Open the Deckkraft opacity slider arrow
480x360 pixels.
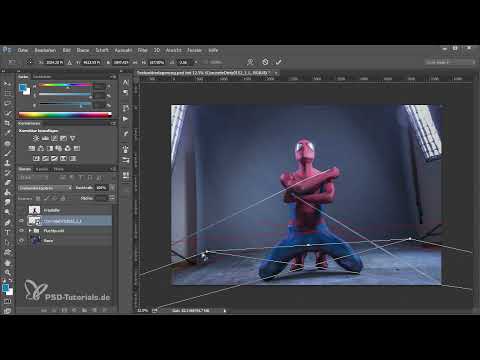tap(112, 188)
